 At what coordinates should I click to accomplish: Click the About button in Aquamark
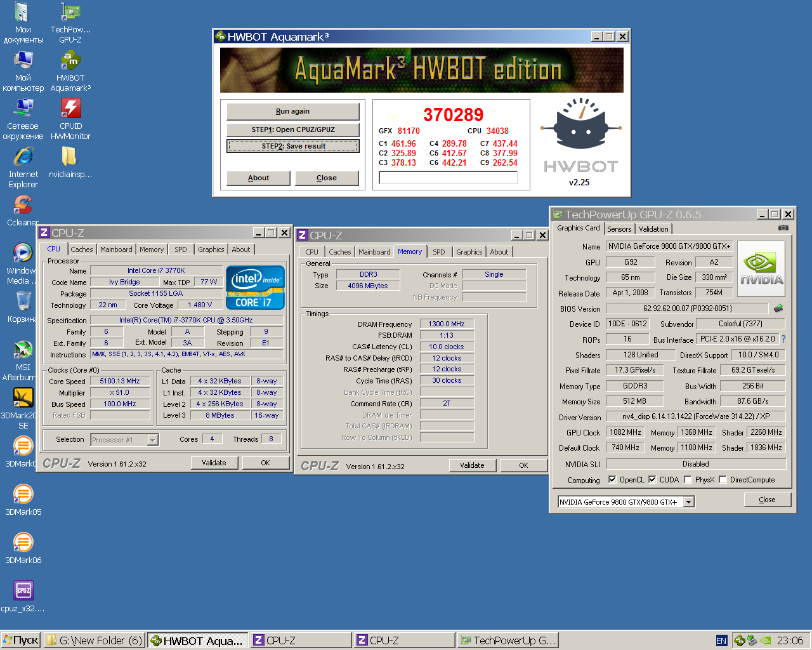tap(258, 178)
